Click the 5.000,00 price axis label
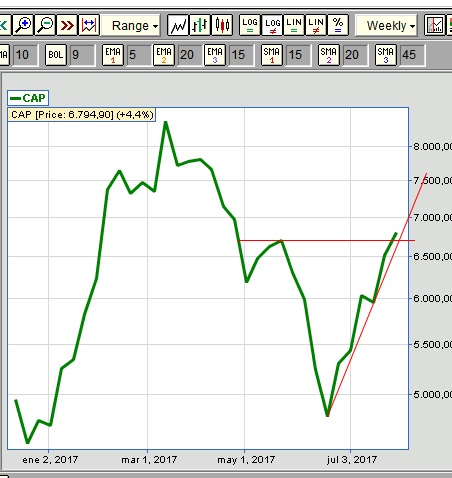Screen dimensions: 452x478 pyautogui.click(x=433, y=394)
